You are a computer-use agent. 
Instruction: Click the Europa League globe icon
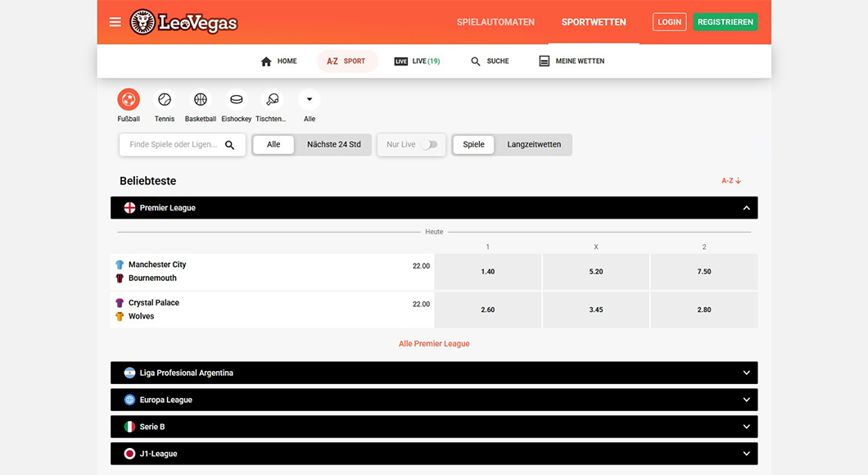point(129,400)
